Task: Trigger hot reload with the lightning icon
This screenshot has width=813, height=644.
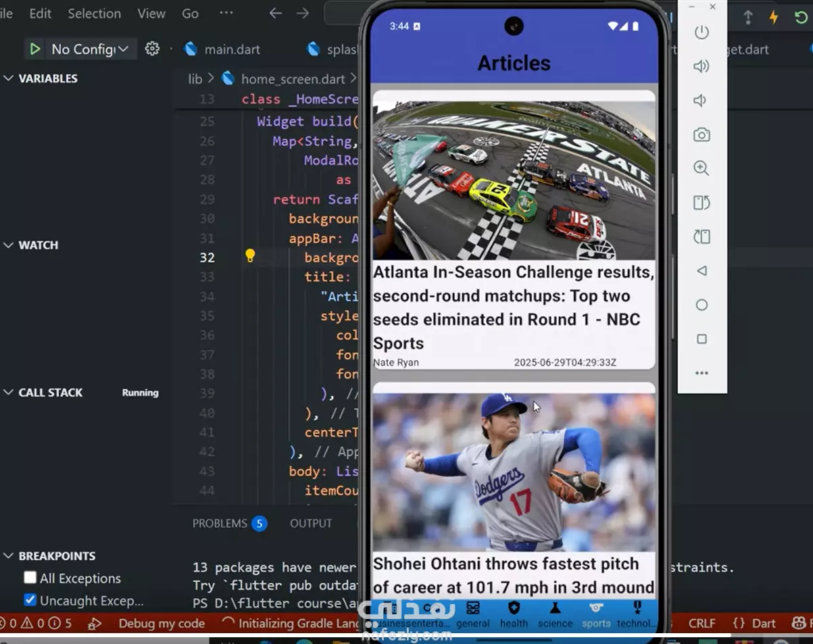Action: (774, 18)
